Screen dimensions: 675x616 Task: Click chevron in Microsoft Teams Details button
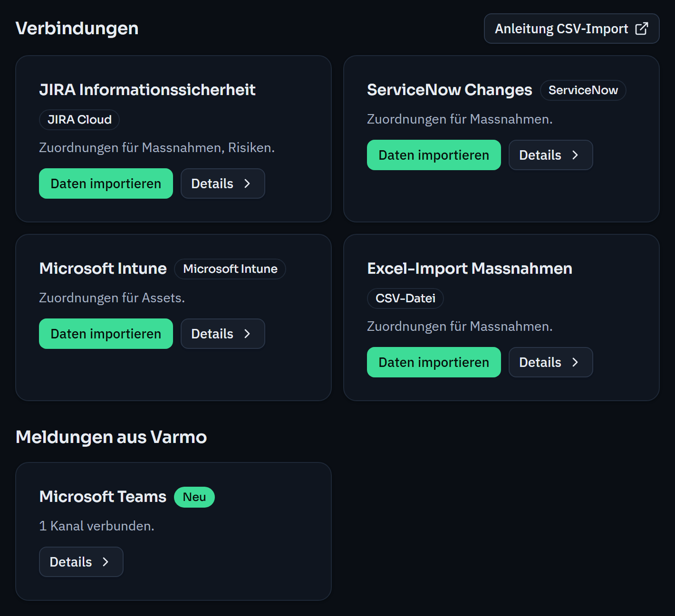click(105, 562)
